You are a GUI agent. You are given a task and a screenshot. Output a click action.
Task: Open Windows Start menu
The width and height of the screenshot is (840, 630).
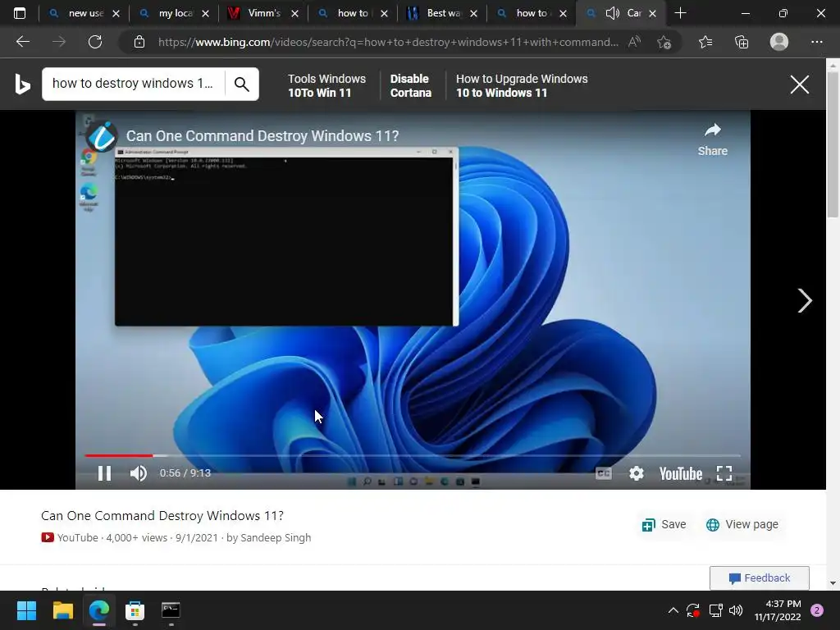pos(26,610)
